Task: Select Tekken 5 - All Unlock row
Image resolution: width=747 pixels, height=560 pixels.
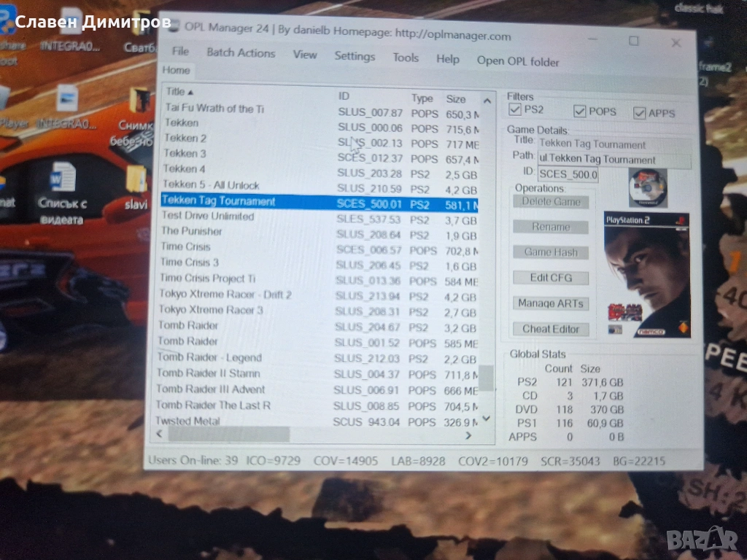Action: [319, 187]
